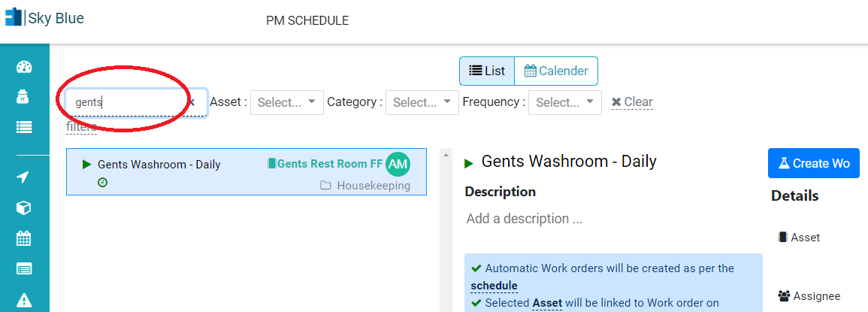This screenshot has height=312, width=868.
Task: Open the Category filter dropdown
Action: (422, 102)
